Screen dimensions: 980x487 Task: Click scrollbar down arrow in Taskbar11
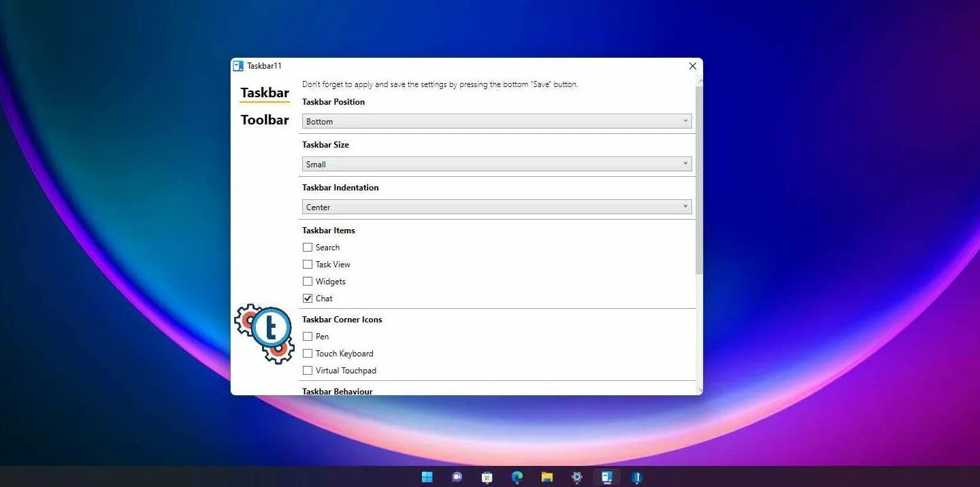(699, 390)
